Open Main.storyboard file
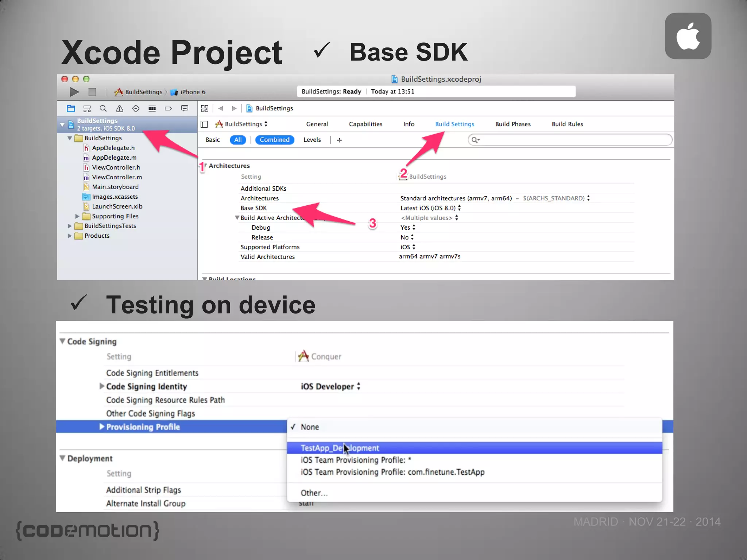 (x=111, y=187)
